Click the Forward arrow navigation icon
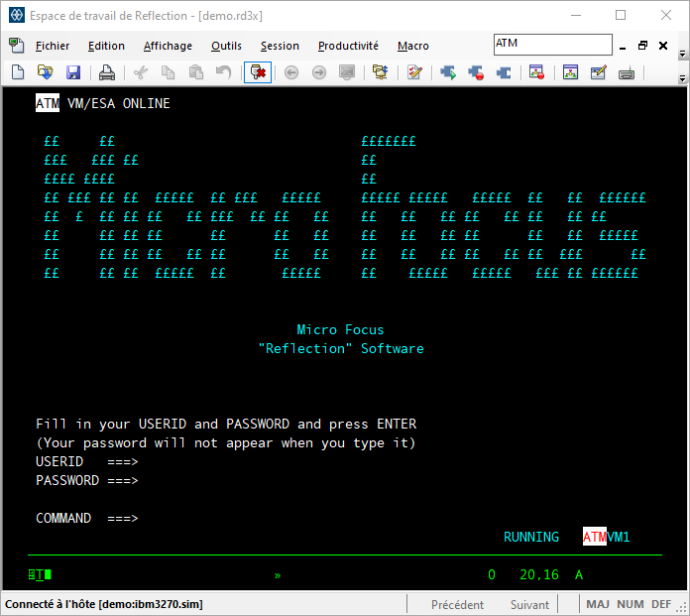Viewport: 690px width, 616px height. pyautogui.click(x=319, y=72)
